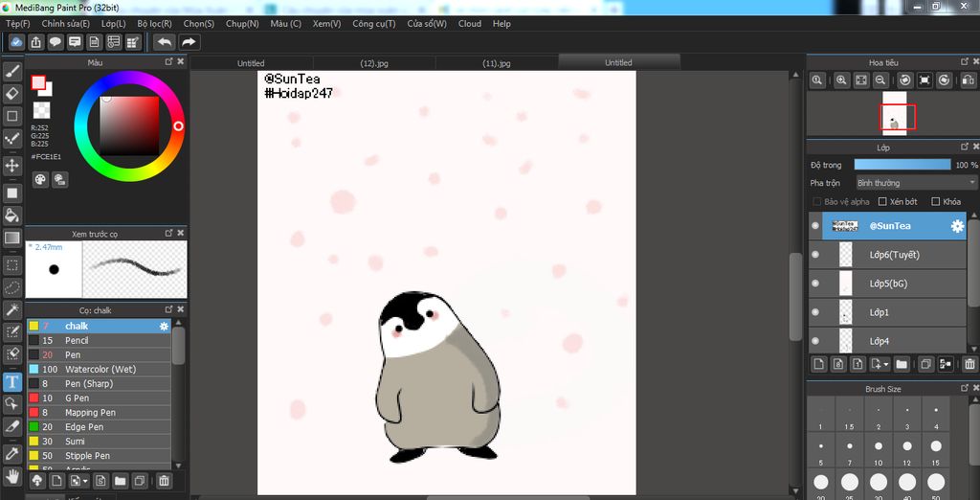Select the Dot tool in the left toolbar
Screen dimensions: 980x500
(x=11, y=138)
